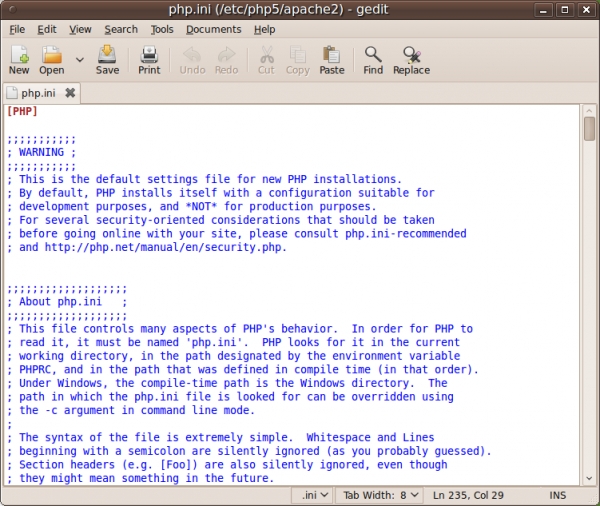Click the '; About php.ini' line
Screen dimensions: 600x506
(67, 302)
